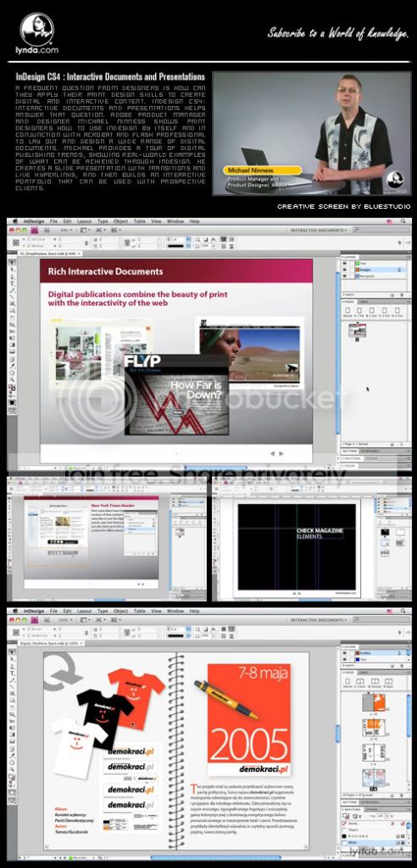Open zoom level dropdown in Digital_Portfolio window
The width and height of the screenshot is (417, 868).
click(65, 619)
